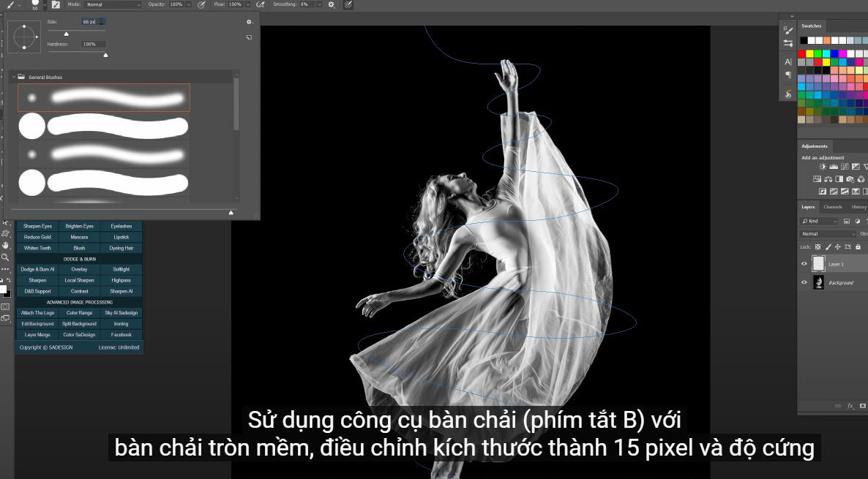Pick pure red swatch
The width and height of the screenshot is (868, 479).
[x=801, y=53]
